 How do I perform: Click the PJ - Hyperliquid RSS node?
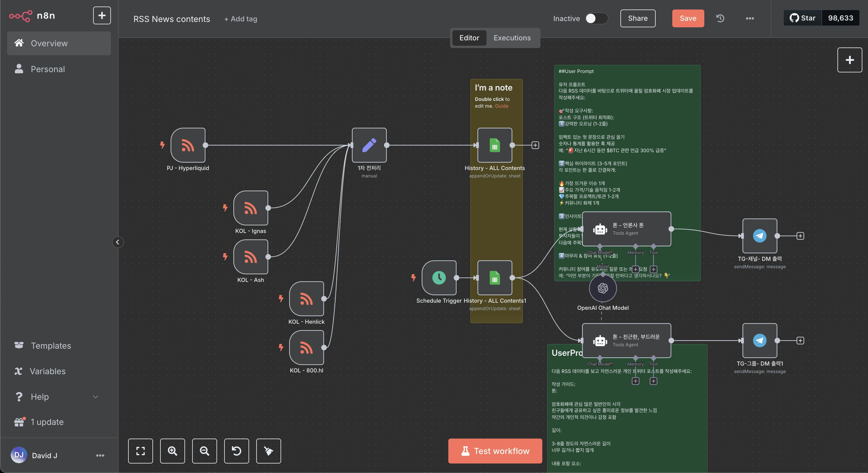pos(188,145)
